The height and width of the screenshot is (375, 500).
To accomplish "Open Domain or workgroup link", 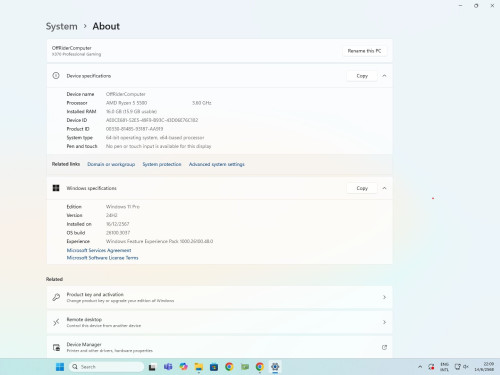I will [x=111, y=164].
